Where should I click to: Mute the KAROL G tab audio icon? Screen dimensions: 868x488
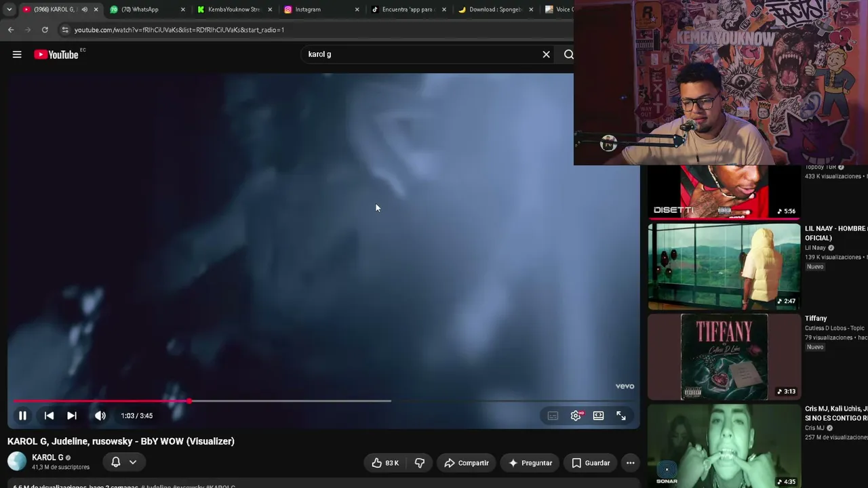pos(84,9)
